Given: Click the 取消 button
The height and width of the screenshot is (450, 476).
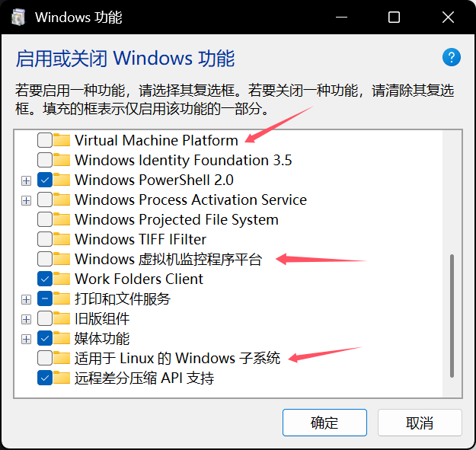Looking at the screenshot, I should [420, 423].
